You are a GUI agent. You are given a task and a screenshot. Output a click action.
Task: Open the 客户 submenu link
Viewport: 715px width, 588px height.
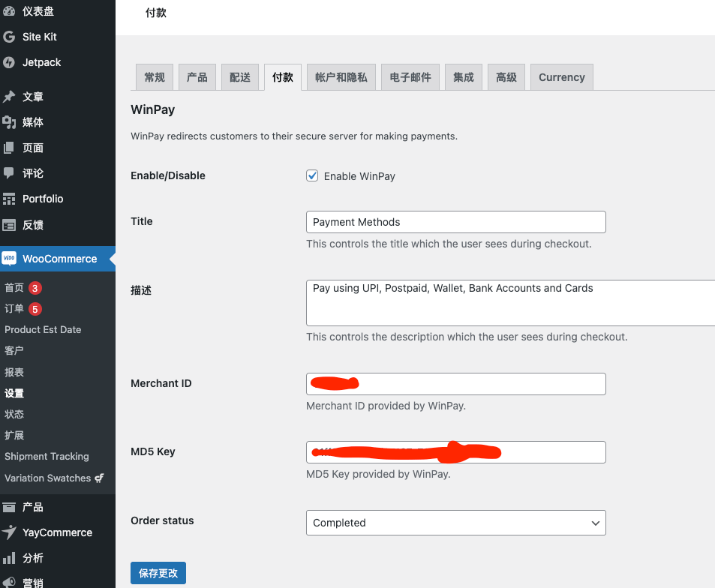(x=14, y=350)
